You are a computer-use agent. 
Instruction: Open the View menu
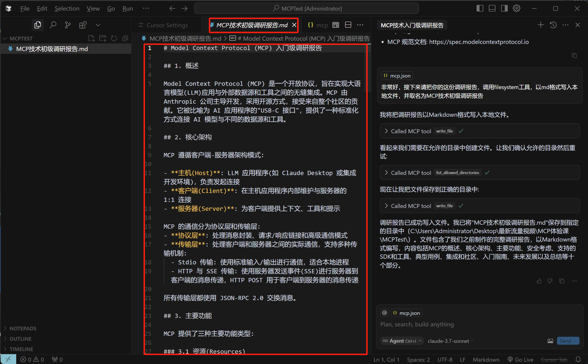[x=93, y=8]
